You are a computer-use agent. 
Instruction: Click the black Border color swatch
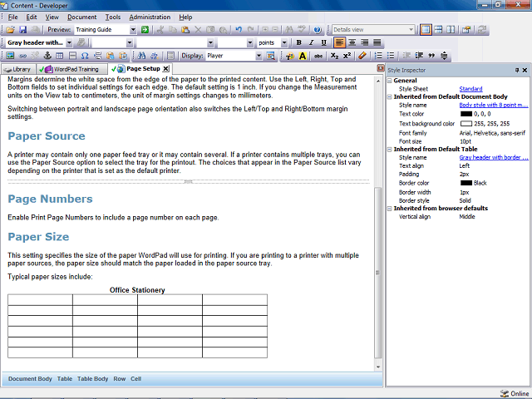point(466,183)
